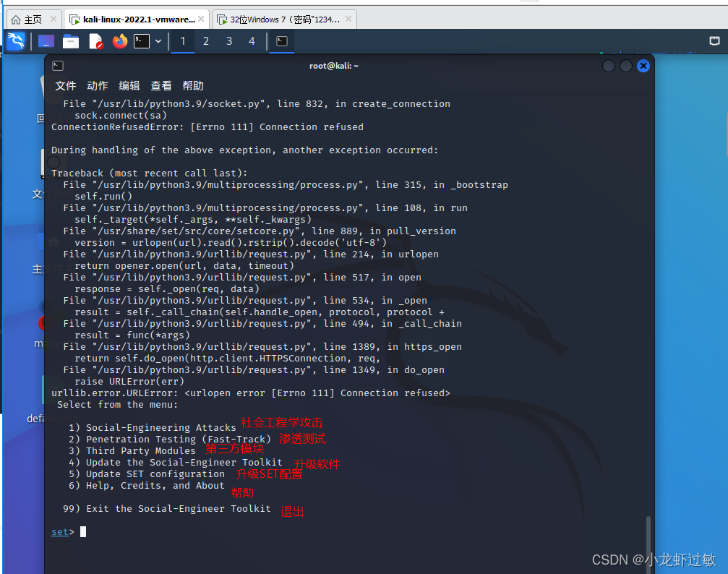Select the terminal window in the taskbar
Screen dimensions: 728x574
point(281,41)
